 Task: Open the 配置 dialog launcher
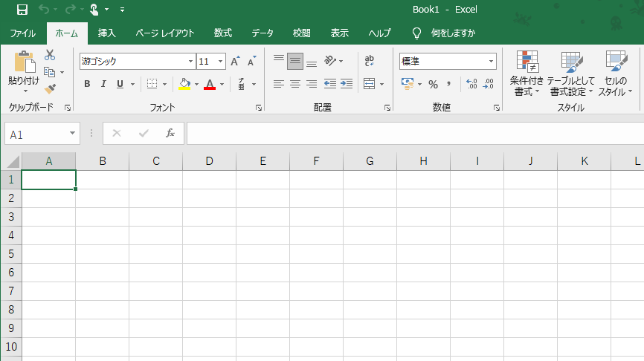coord(387,108)
